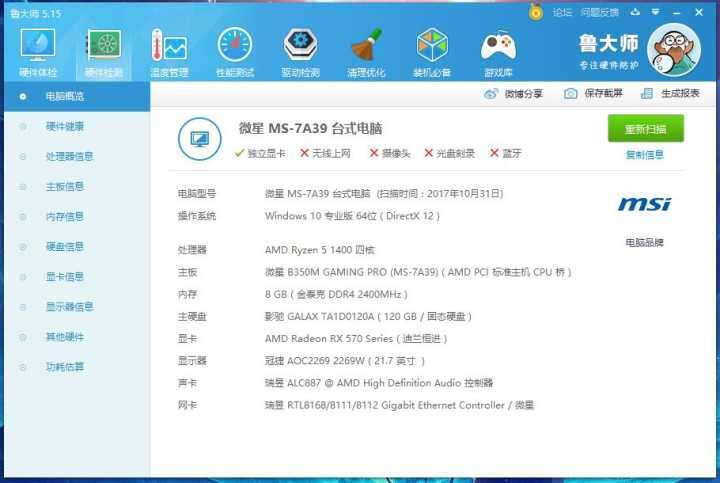Viewport: 720px width, 483px height.
Task: Click 无线上网 status item
Action: pos(325,153)
